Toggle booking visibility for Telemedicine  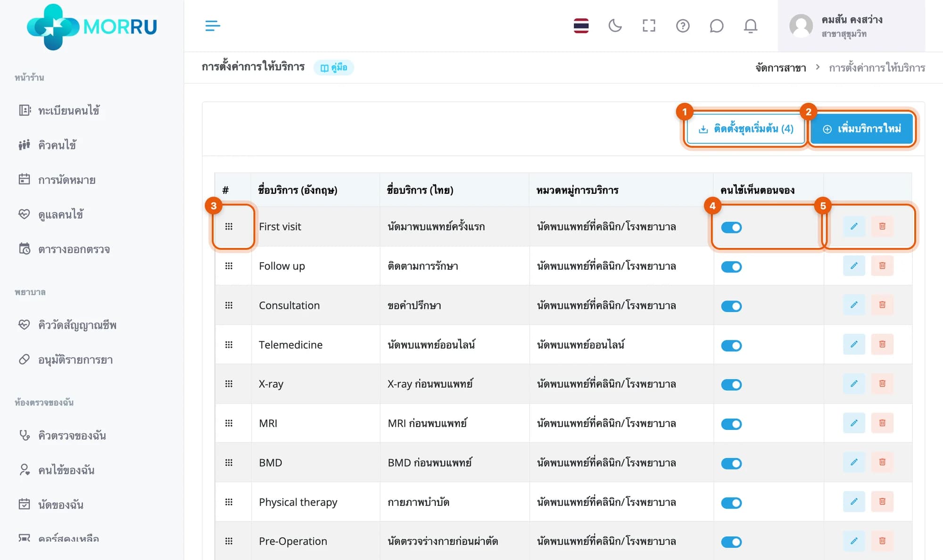pos(731,346)
